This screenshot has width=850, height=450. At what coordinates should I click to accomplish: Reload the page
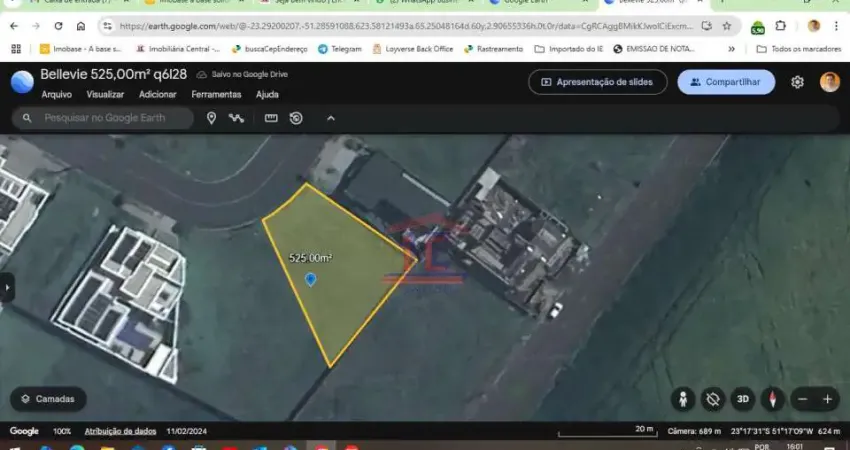(59, 26)
